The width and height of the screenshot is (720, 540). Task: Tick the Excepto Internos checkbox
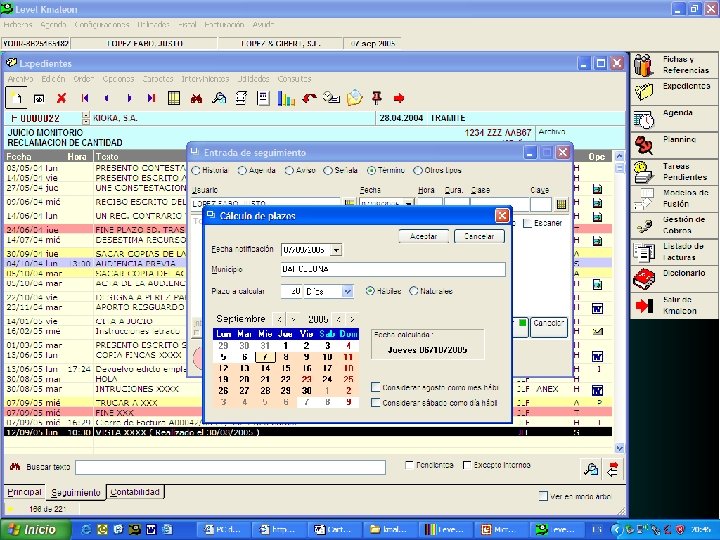[x=467, y=465]
